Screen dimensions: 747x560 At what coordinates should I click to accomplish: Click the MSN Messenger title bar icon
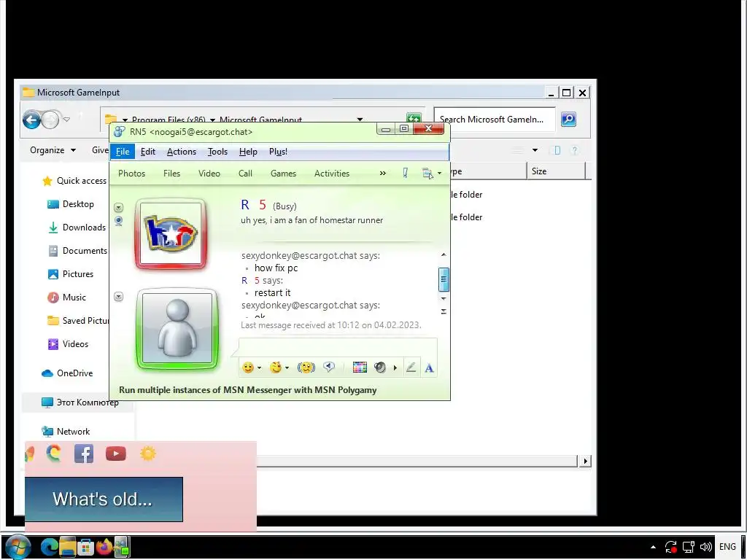[120, 131]
